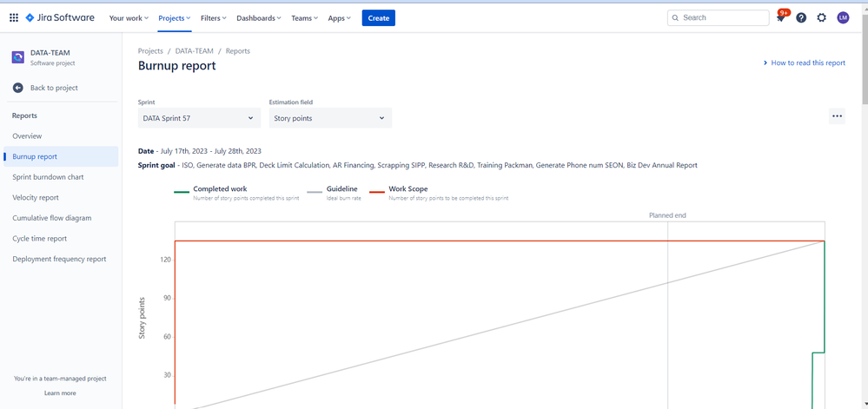Image resolution: width=868 pixels, height=409 pixels.
Task: Click the green Completed work legend swatch
Action: 182,192
